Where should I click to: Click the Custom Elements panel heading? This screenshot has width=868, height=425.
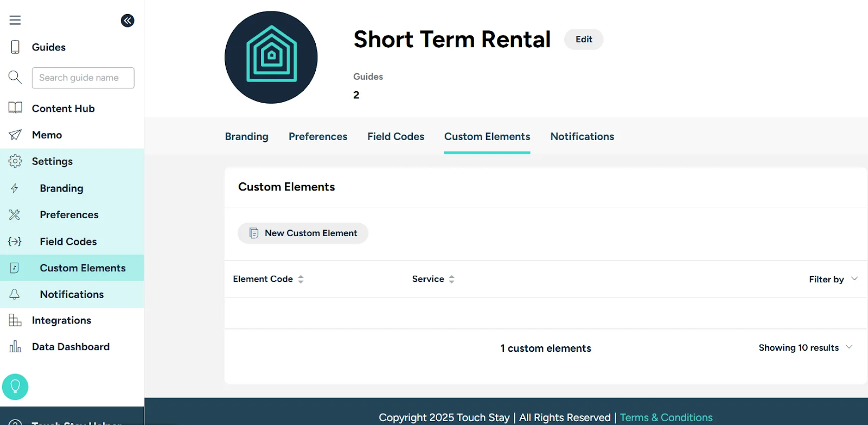coord(286,187)
